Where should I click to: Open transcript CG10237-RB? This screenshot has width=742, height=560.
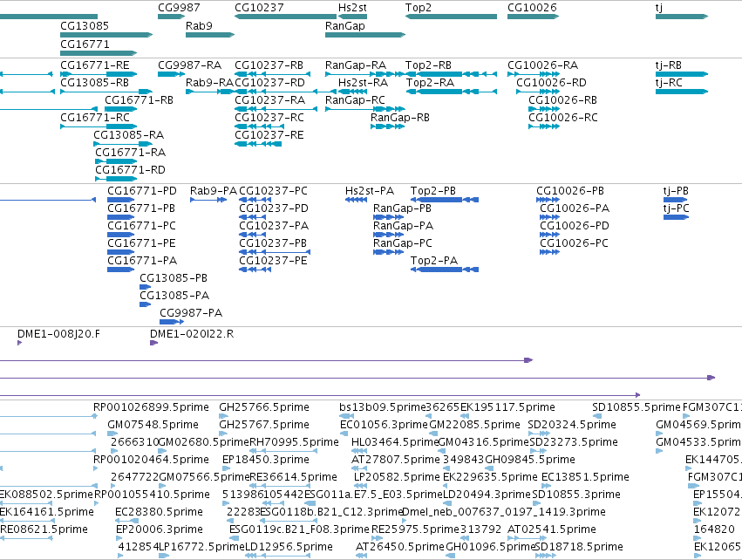pyautogui.click(x=269, y=65)
